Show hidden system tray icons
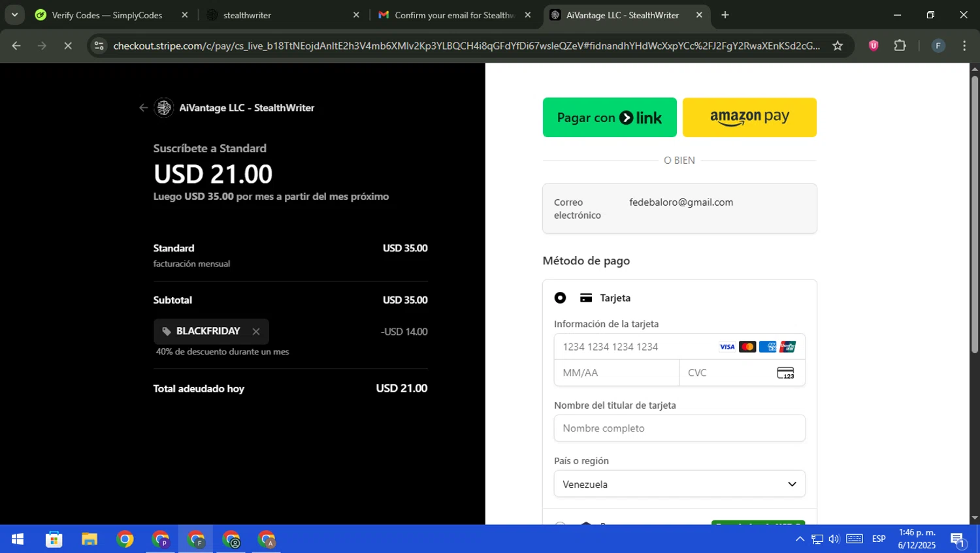 click(800, 539)
